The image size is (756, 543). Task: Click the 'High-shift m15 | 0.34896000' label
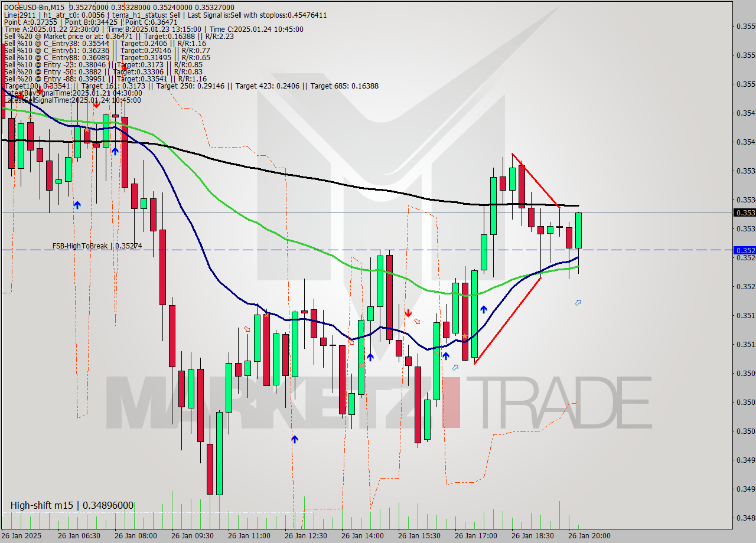71,505
